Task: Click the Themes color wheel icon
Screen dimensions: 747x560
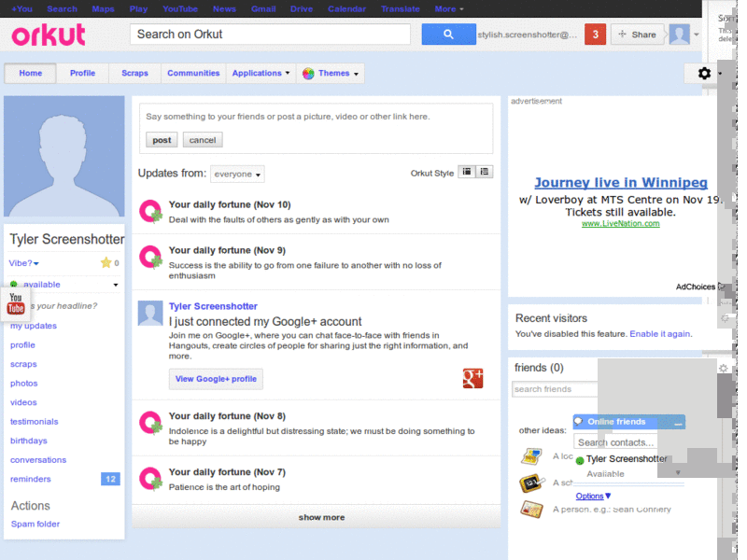Action: (x=308, y=74)
